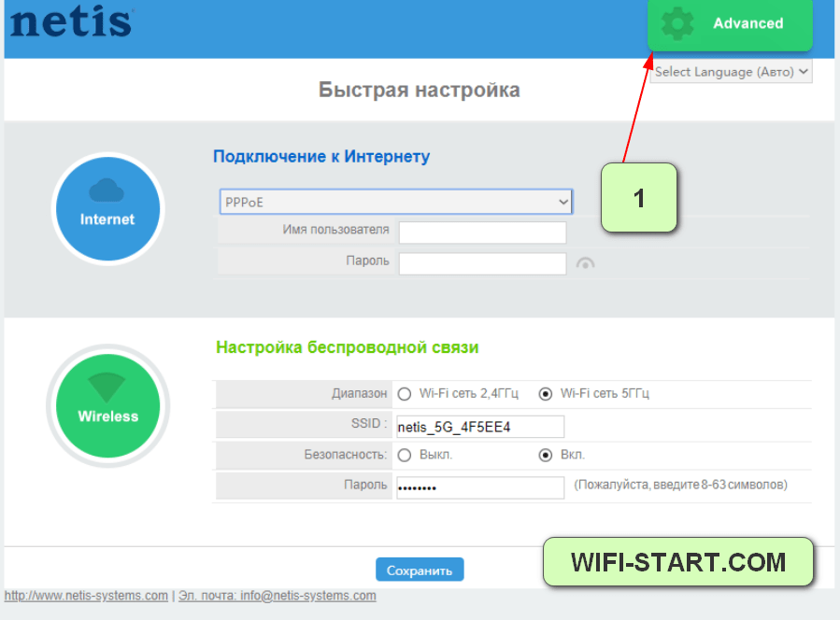This screenshot has height=620, width=840.
Task: Click the SSID field netis_5G_4F5EE4
Action: click(x=480, y=427)
